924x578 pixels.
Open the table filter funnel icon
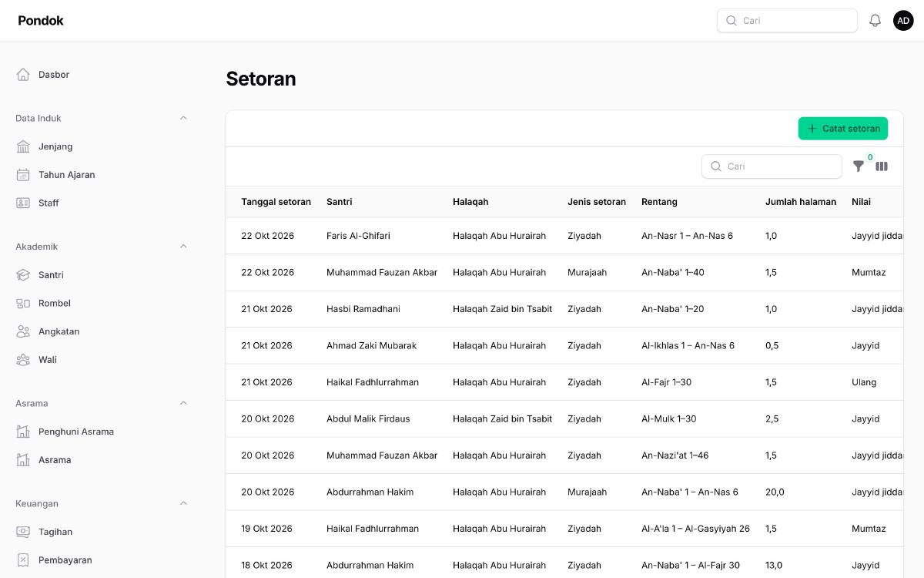(859, 166)
